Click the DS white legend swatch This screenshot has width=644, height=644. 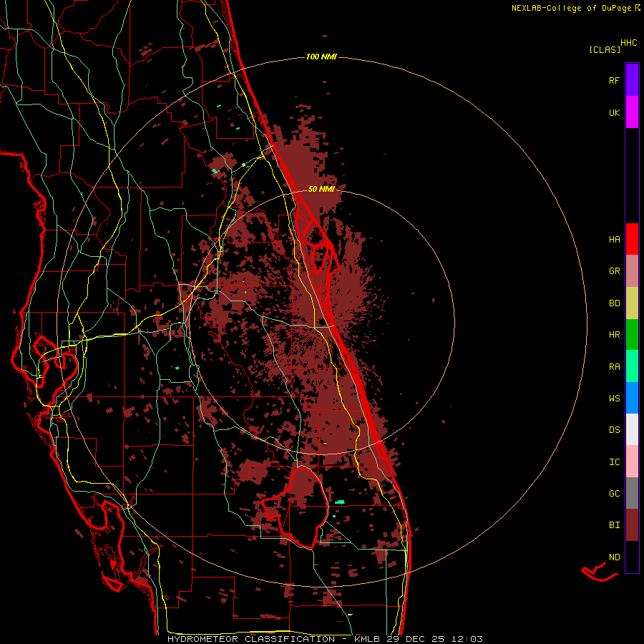pos(632,429)
